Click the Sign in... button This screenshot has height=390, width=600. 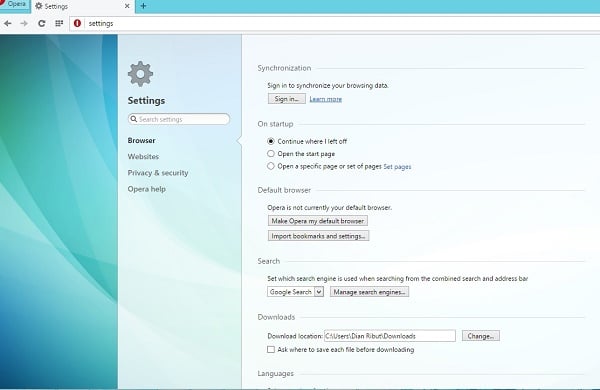[x=287, y=99]
